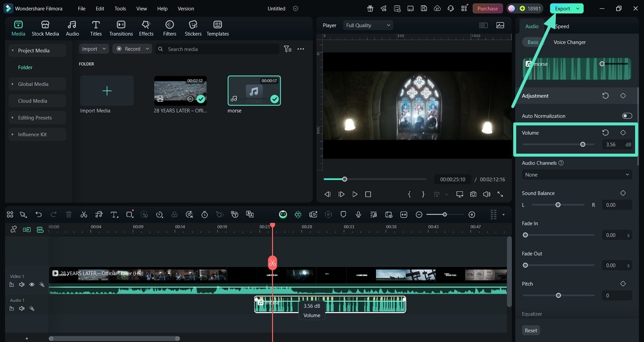The image size is (644, 342).
Task: Click the microphone voiceover record icon
Action: 358,215
